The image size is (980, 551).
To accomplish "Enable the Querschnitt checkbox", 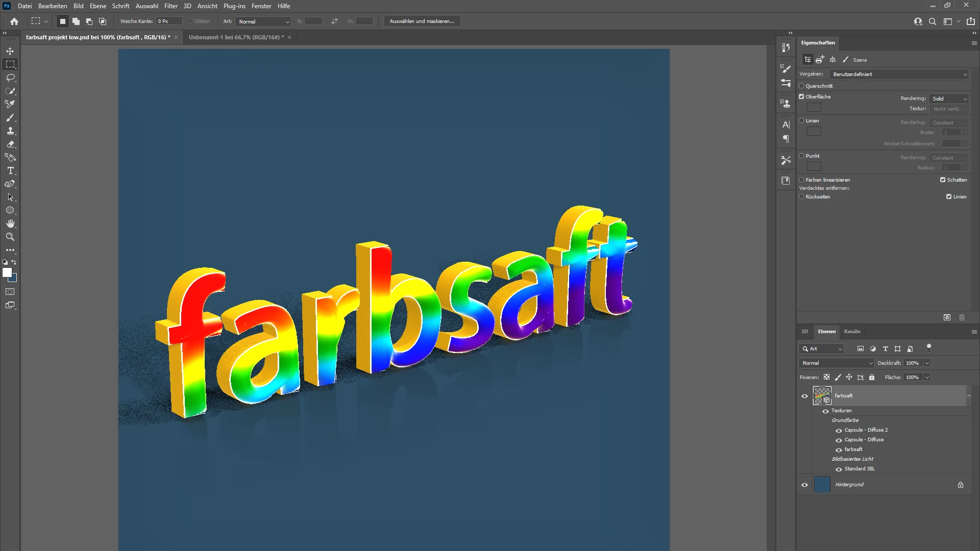I will pos(801,86).
